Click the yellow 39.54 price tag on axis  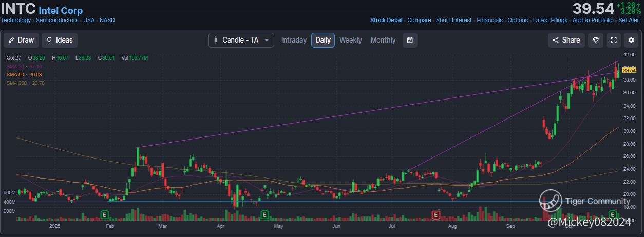point(630,70)
